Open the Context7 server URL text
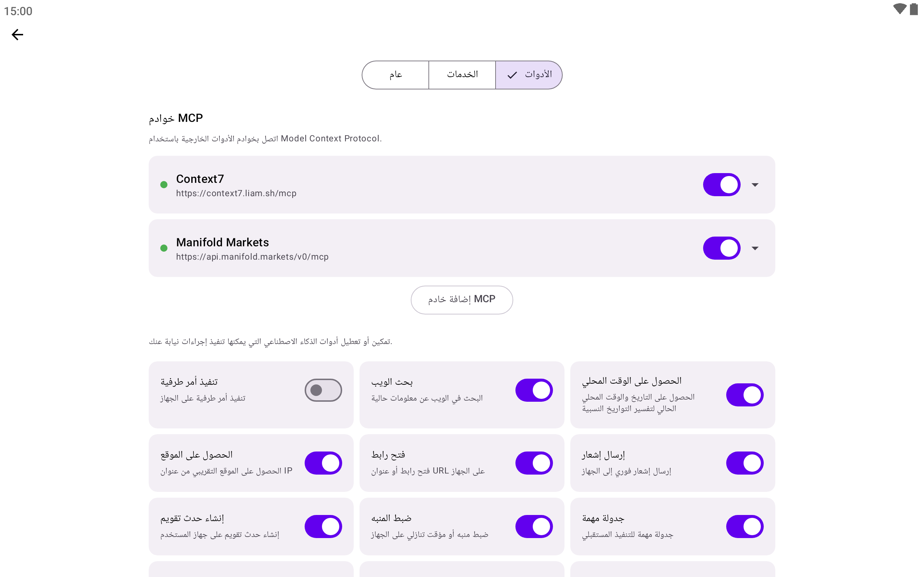Screen dimensions: 924x577 (x=236, y=194)
